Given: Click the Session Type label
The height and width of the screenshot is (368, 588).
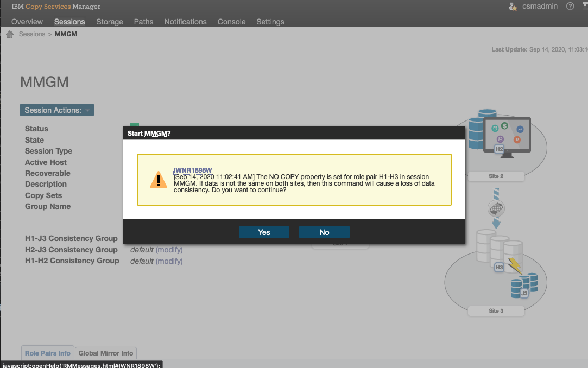Looking at the screenshot, I should coord(49,151).
